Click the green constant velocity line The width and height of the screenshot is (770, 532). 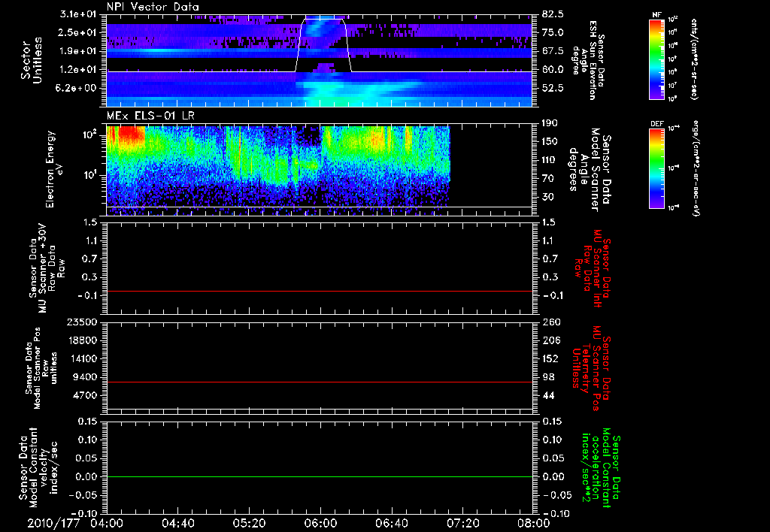click(x=320, y=476)
